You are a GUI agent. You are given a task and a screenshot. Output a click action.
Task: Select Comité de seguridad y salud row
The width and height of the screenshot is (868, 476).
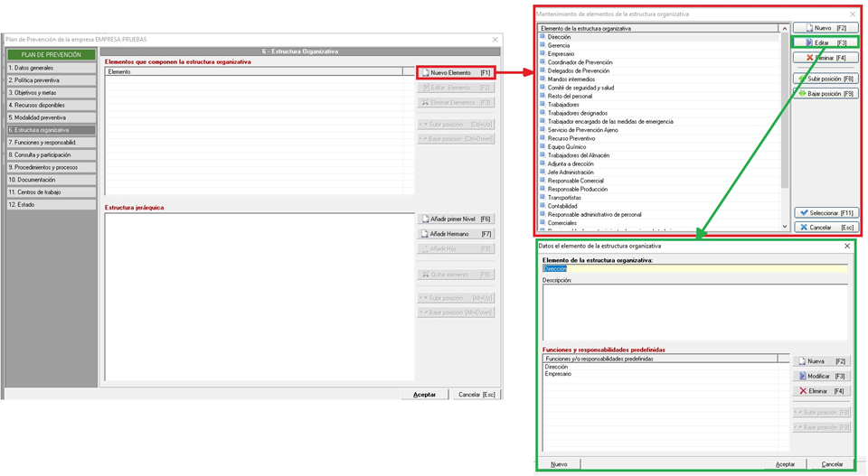click(659, 88)
